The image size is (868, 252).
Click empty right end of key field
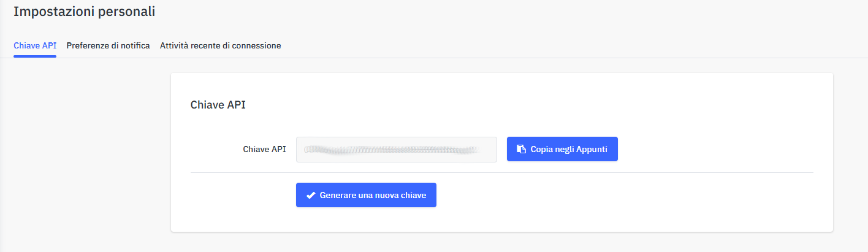coord(487,150)
